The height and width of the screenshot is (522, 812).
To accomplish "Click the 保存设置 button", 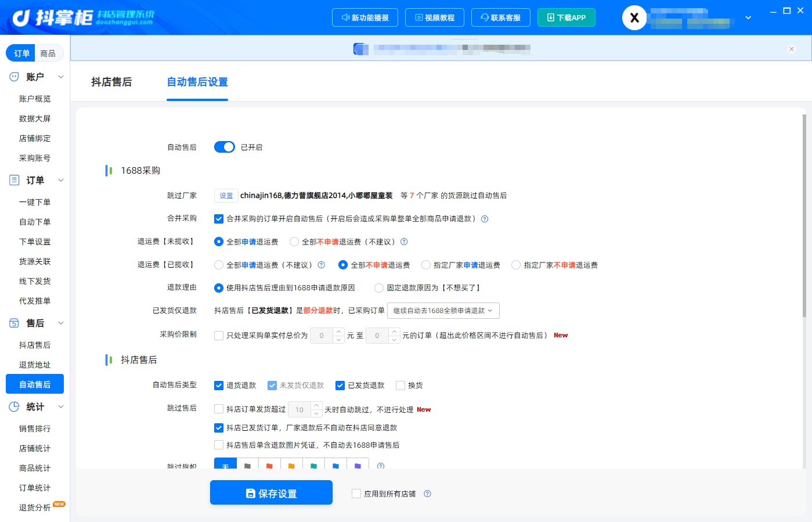I will pos(271,492).
